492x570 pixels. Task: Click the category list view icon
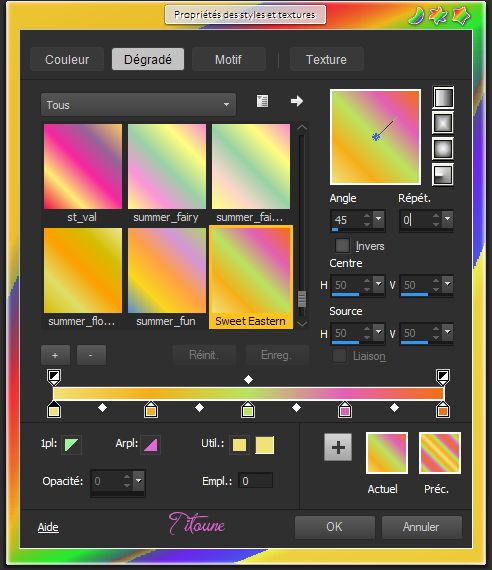pyautogui.click(x=263, y=101)
